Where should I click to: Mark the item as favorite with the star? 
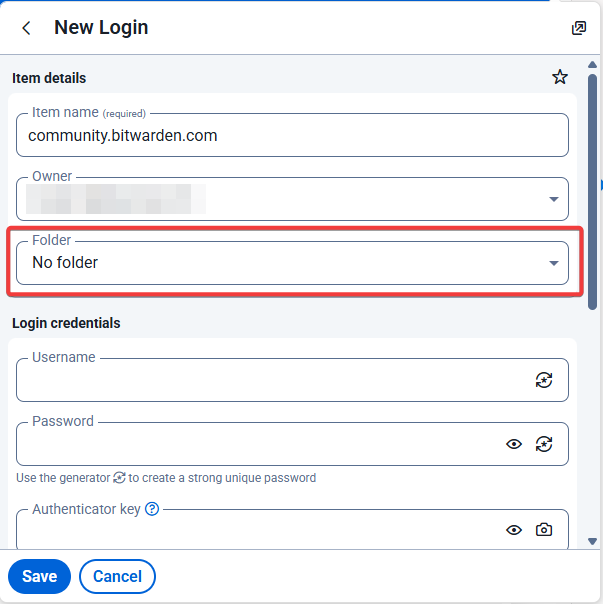(559, 77)
